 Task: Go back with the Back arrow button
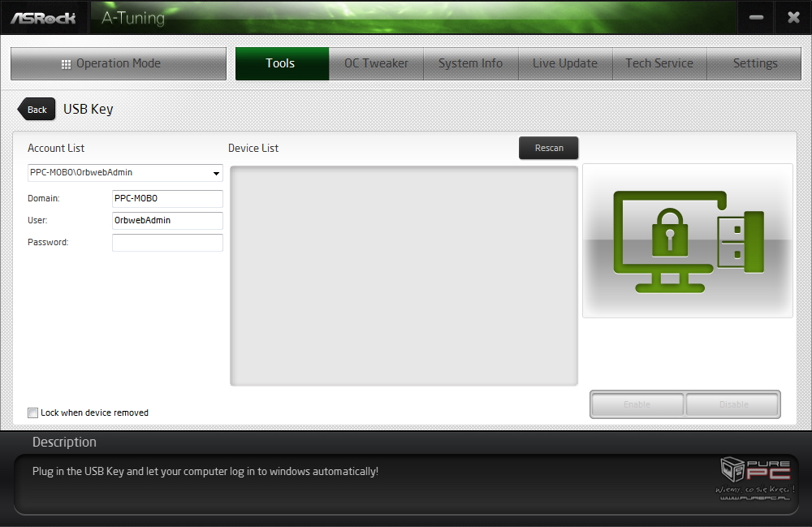click(37, 110)
